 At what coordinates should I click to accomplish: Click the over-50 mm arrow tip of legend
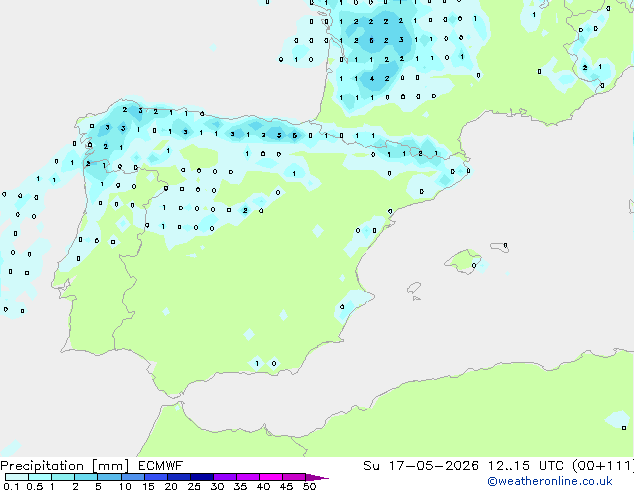pyautogui.click(x=317, y=477)
